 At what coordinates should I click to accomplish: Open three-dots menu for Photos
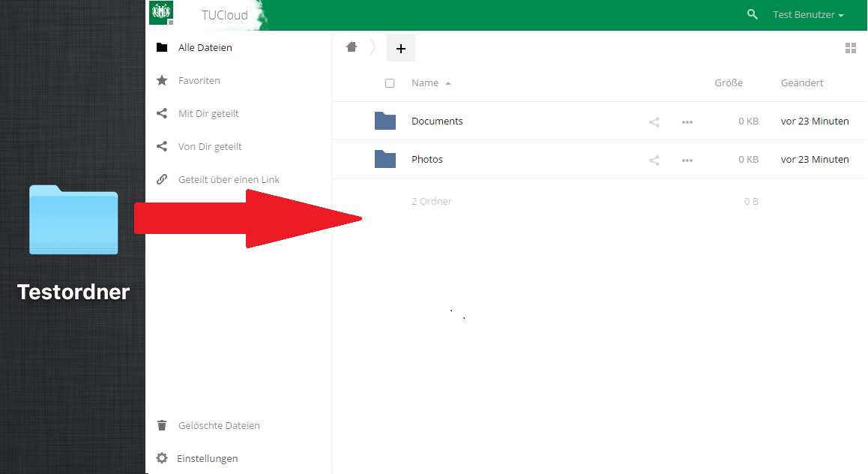point(687,160)
